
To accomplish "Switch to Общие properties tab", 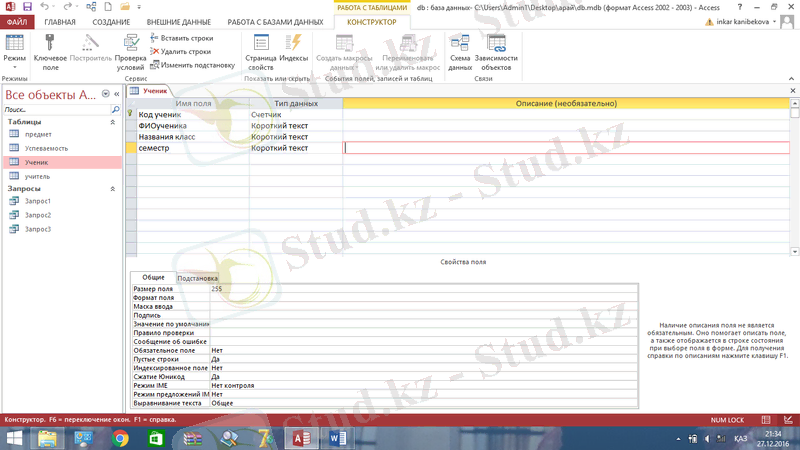I will pos(153,278).
